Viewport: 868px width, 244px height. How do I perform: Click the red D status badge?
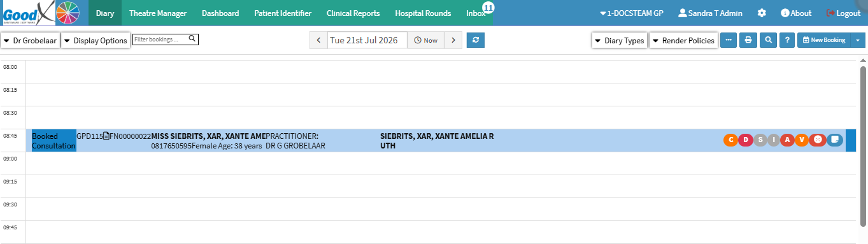click(745, 140)
